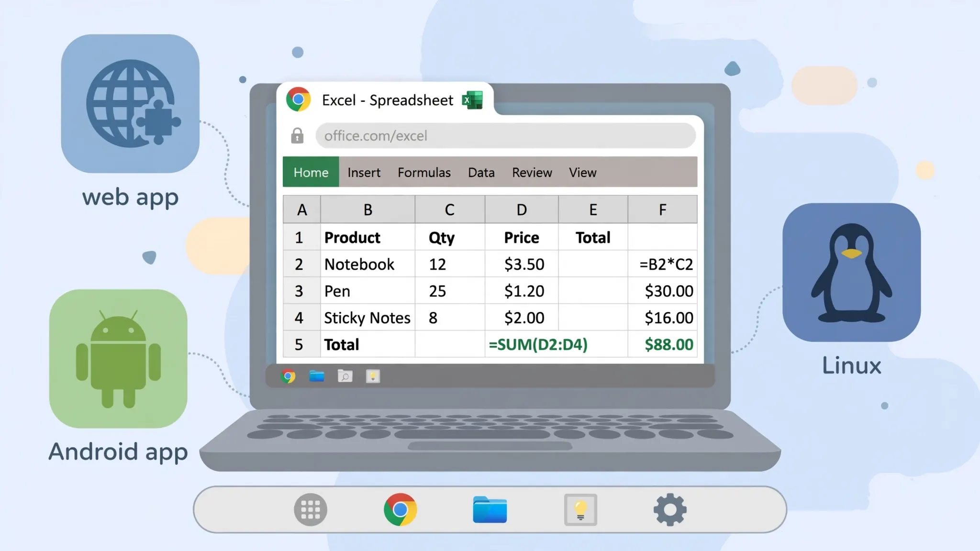Open the web app globe icon tile
980x551 pixels.
(x=130, y=103)
